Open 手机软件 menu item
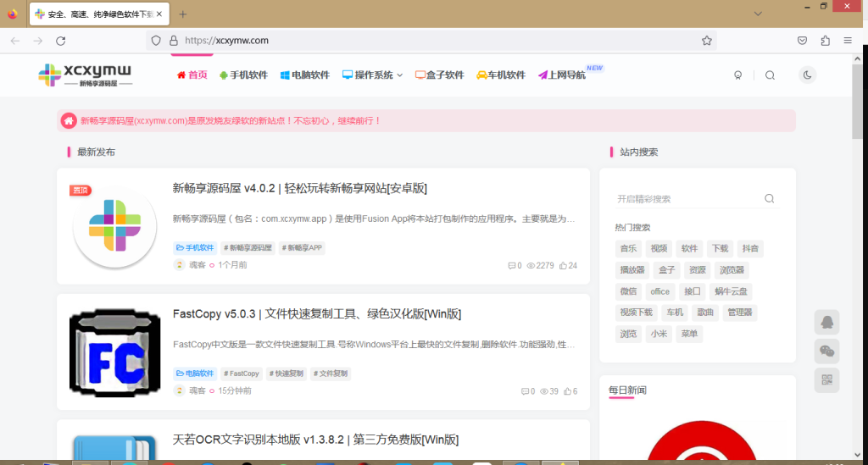 point(243,75)
